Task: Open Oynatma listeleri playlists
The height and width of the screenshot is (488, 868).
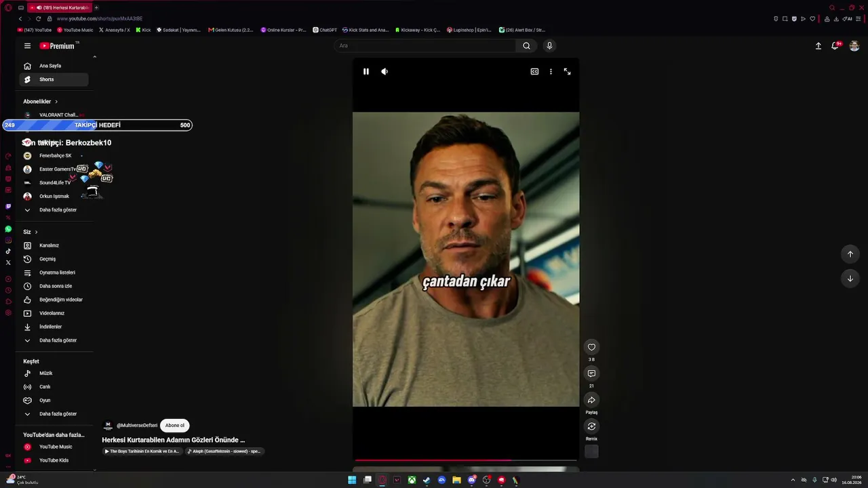Action: click(x=54, y=272)
